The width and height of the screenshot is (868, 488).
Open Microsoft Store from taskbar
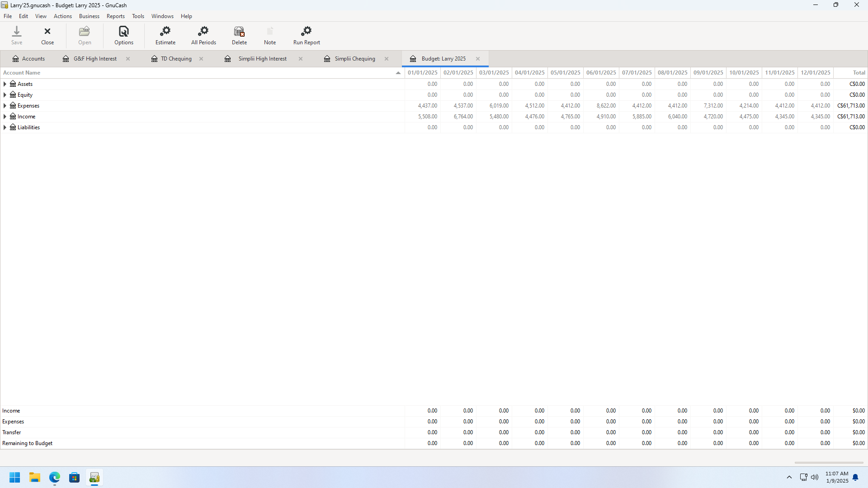coord(75,478)
